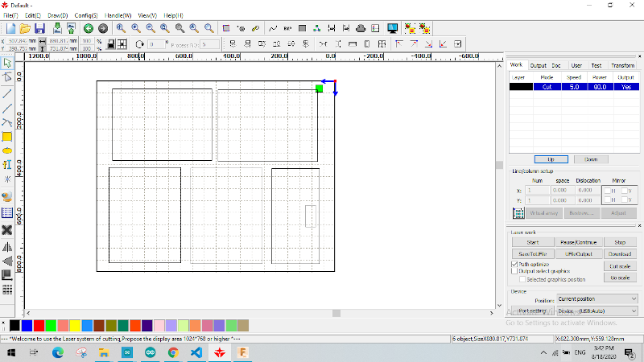Click the Import icon with the green down arrow
This screenshot has height=362, width=644.
pos(57,28)
